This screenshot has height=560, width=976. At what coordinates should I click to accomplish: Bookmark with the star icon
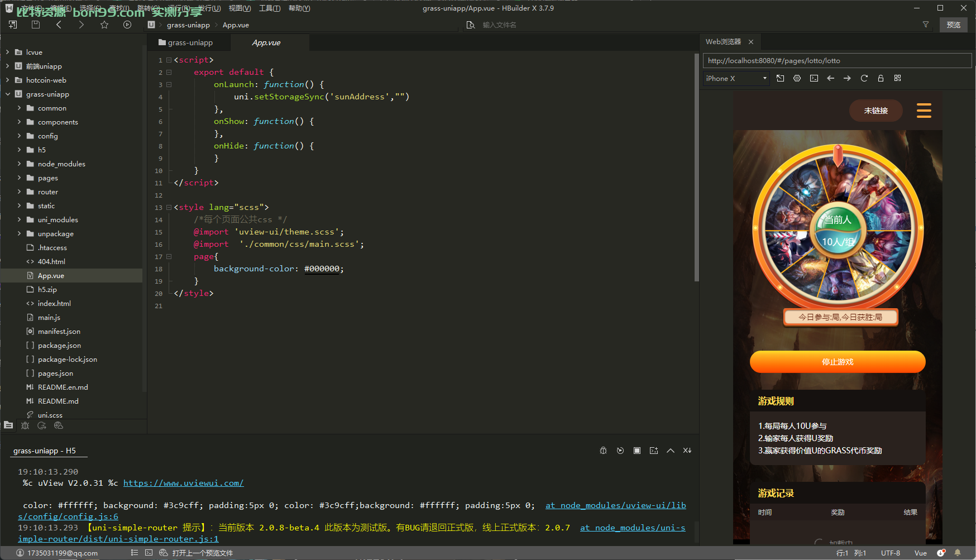point(104,25)
